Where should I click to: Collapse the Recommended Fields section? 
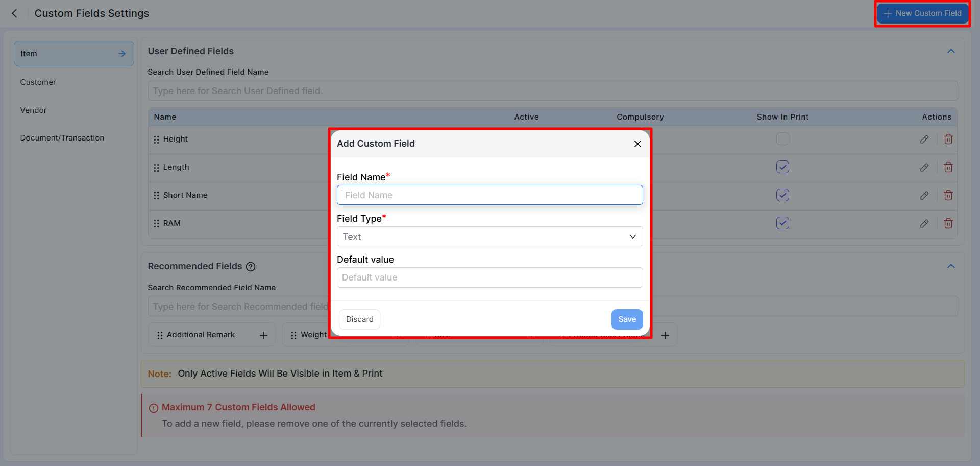(x=951, y=266)
